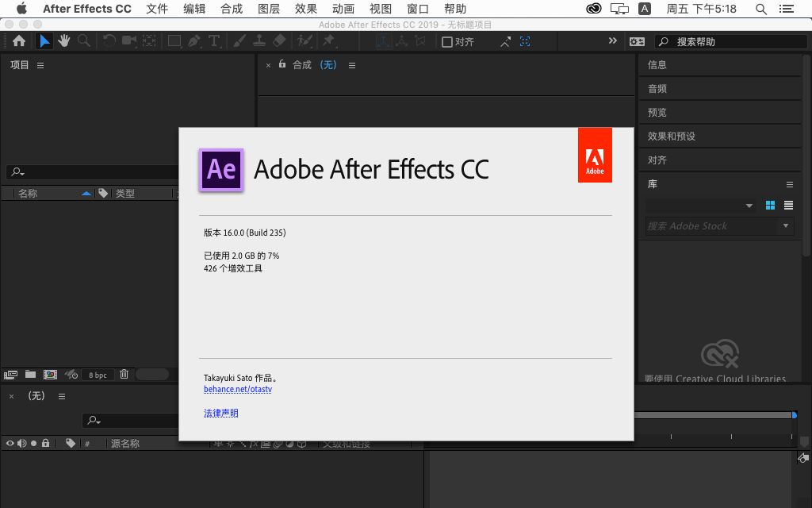Switch library to grid view
Screen dimensions: 812x508
point(770,206)
